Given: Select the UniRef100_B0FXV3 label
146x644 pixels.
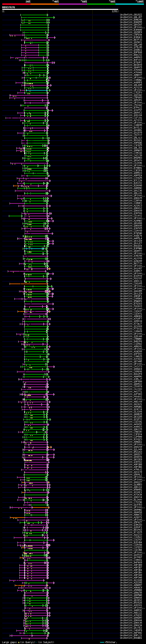Looking at the screenshot, I should click(131, 60).
